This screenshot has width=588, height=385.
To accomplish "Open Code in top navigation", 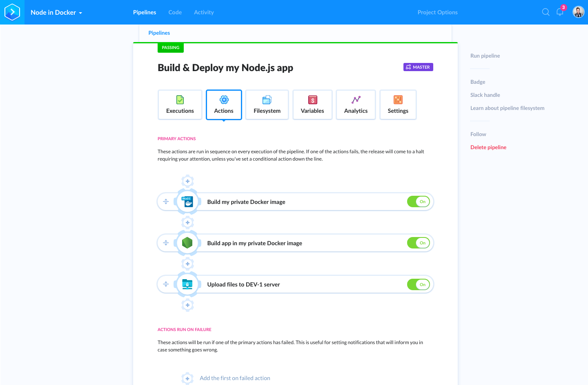I will pos(175,12).
